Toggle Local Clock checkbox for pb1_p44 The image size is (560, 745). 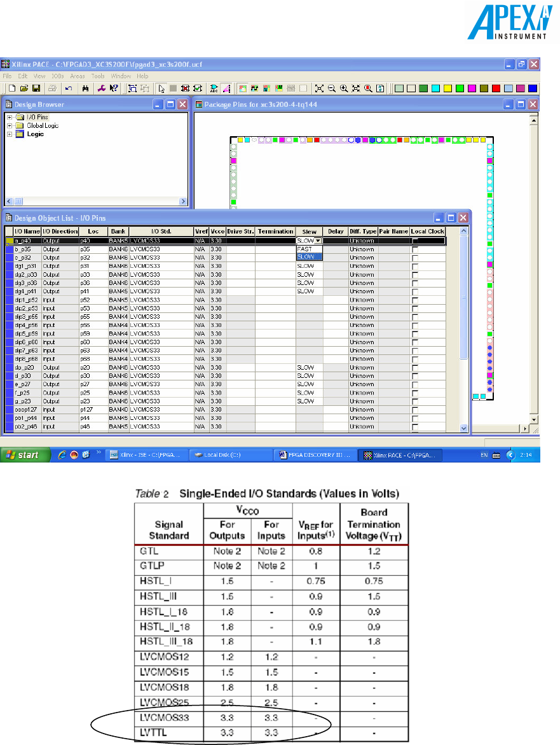coord(415,419)
